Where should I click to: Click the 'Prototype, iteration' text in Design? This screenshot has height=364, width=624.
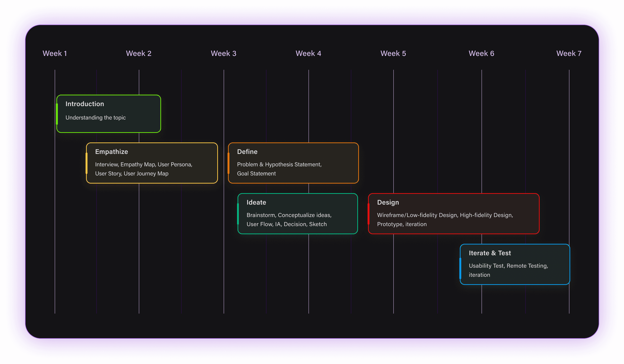(x=402, y=224)
